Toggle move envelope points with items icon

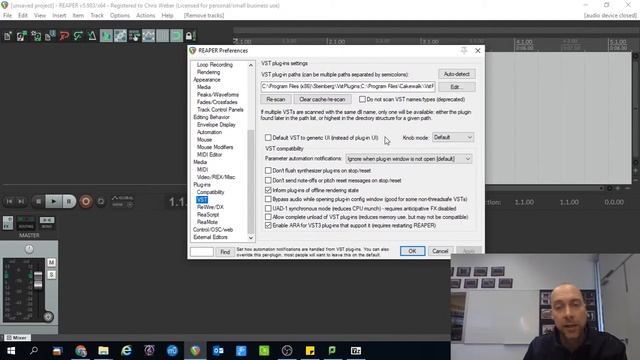[x=149, y=36]
